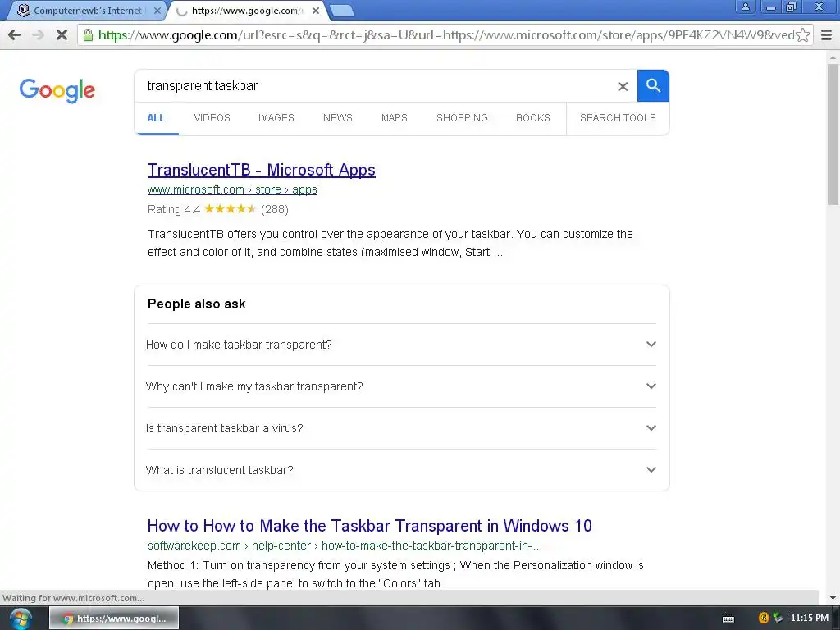Expand 'Why can't I make my taskbar transparent?'
The width and height of the screenshot is (840, 630).
coord(401,386)
